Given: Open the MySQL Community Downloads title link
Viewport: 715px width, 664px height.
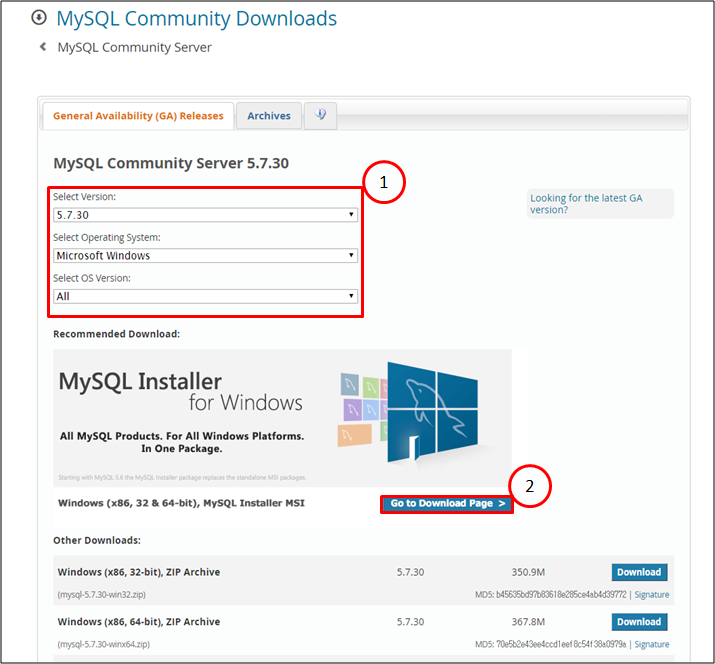Looking at the screenshot, I should click(197, 19).
